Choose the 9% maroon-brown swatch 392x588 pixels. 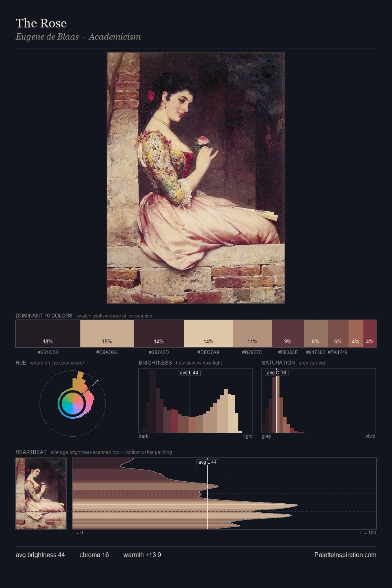(288, 334)
